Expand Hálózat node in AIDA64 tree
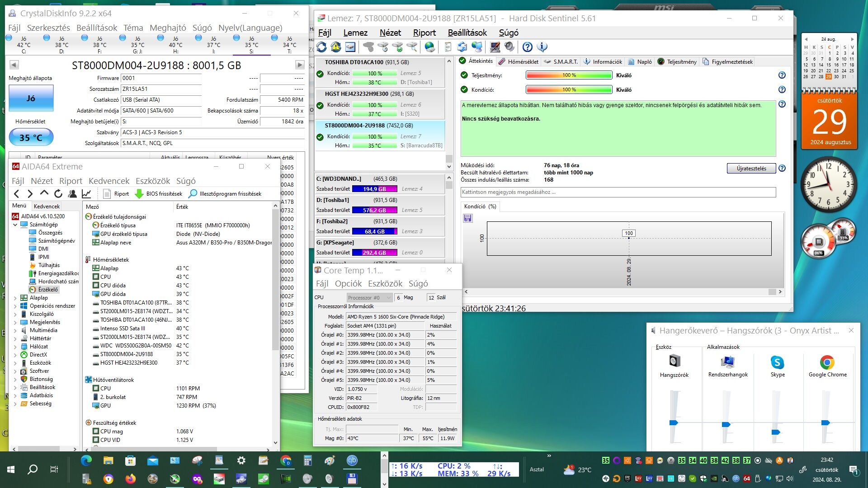This screenshot has height=488, width=868. tap(15, 347)
